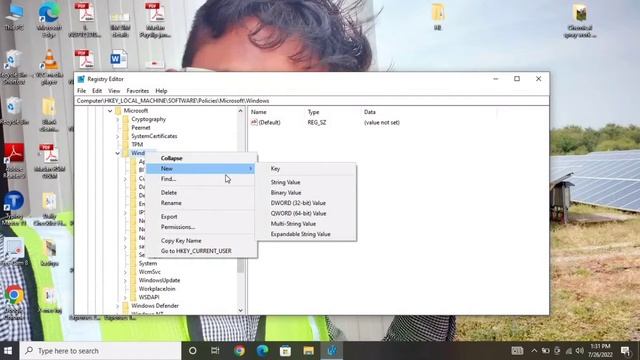The height and width of the screenshot is (360, 640).
Task: Show hidden system tray icons
Action: (534, 351)
